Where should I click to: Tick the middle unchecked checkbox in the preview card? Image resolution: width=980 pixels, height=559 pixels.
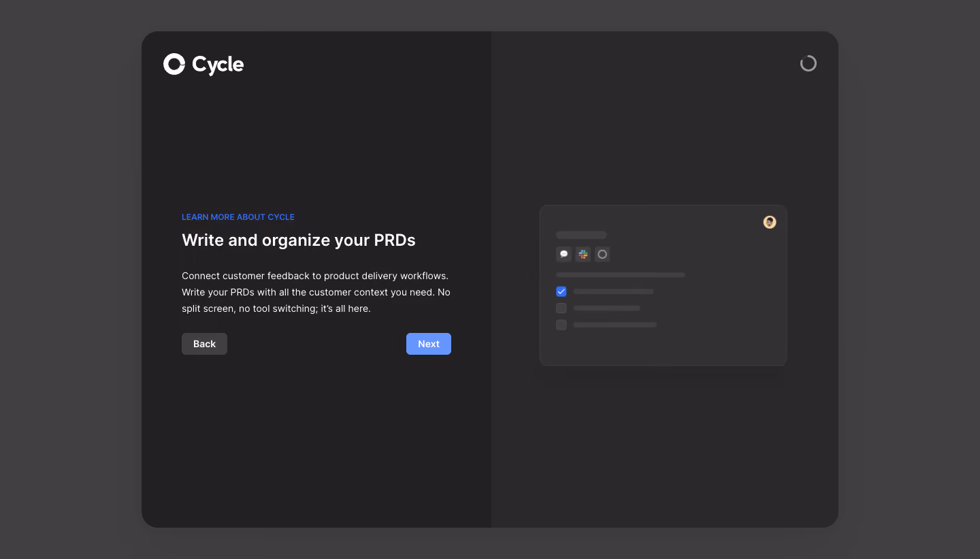tap(561, 308)
